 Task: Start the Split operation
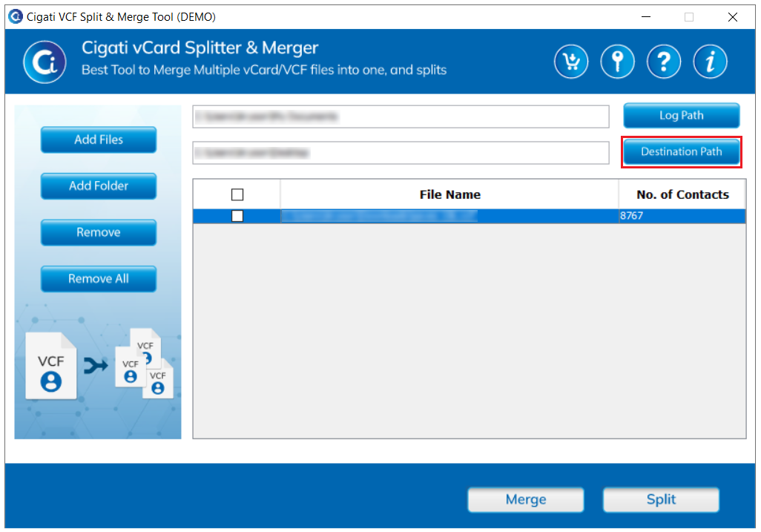point(661,499)
